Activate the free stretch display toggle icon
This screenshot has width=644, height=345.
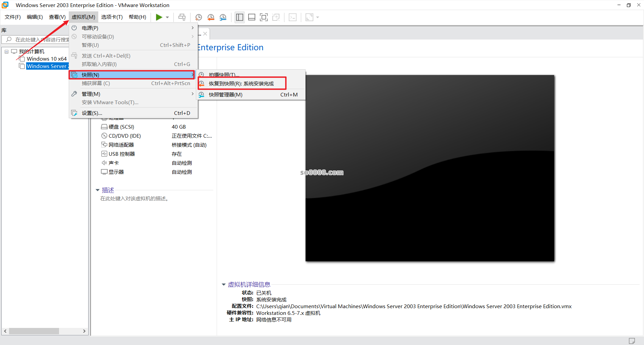[309, 17]
